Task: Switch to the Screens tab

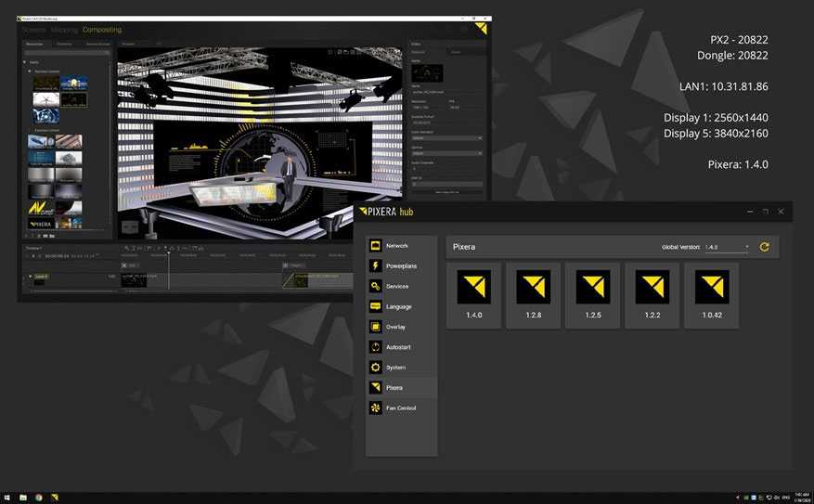Action: coord(33,30)
